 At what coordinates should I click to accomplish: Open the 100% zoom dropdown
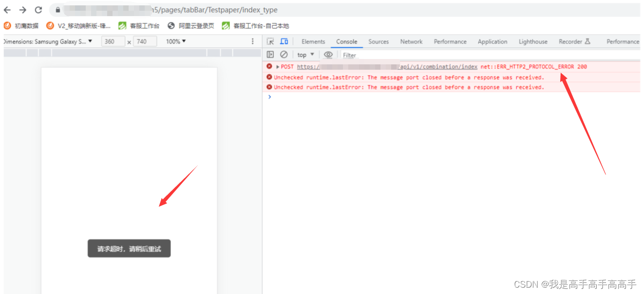pos(176,41)
